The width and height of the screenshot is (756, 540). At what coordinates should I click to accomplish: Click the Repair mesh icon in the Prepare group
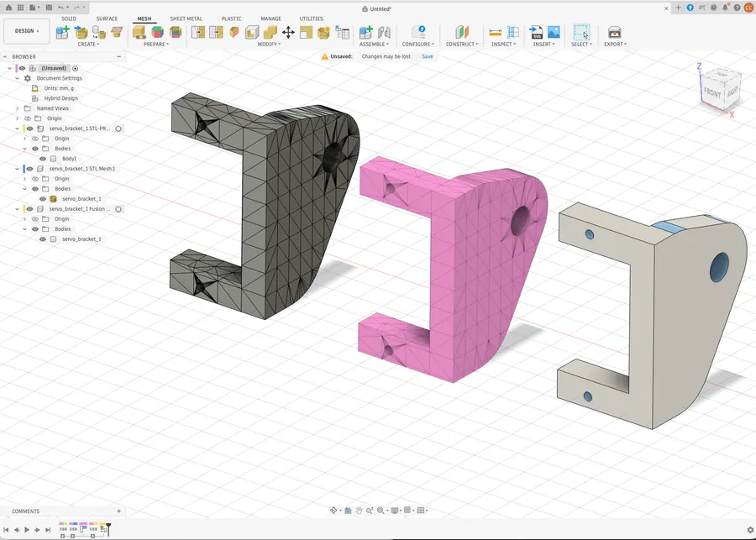[x=139, y=32]
